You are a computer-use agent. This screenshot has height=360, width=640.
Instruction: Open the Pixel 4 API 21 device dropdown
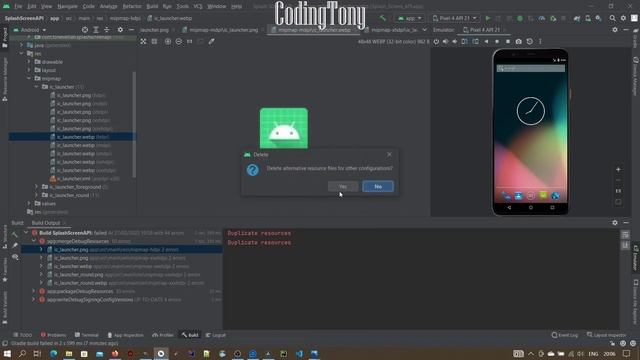coord(455,18)
